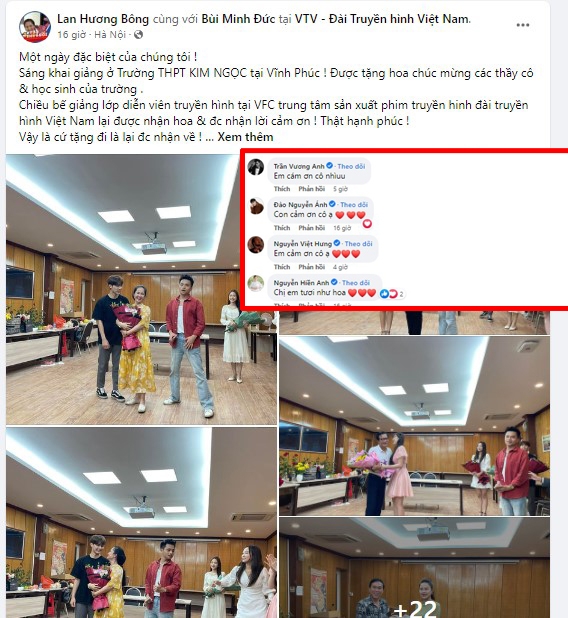Click Trần Vương Anh commenter avatar
568x618 pixels.
point(255,167)
